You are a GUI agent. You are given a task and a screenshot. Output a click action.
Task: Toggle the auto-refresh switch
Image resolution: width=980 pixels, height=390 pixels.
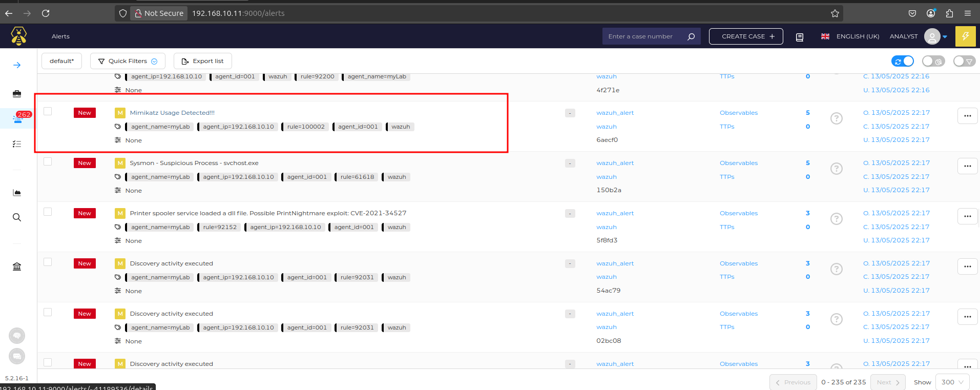903,61
